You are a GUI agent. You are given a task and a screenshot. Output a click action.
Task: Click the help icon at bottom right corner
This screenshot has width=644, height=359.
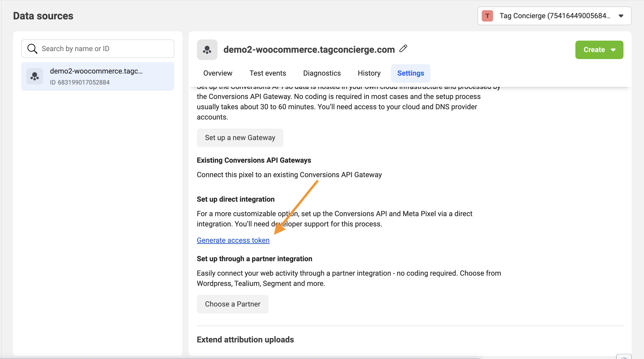tap(624, 357)
